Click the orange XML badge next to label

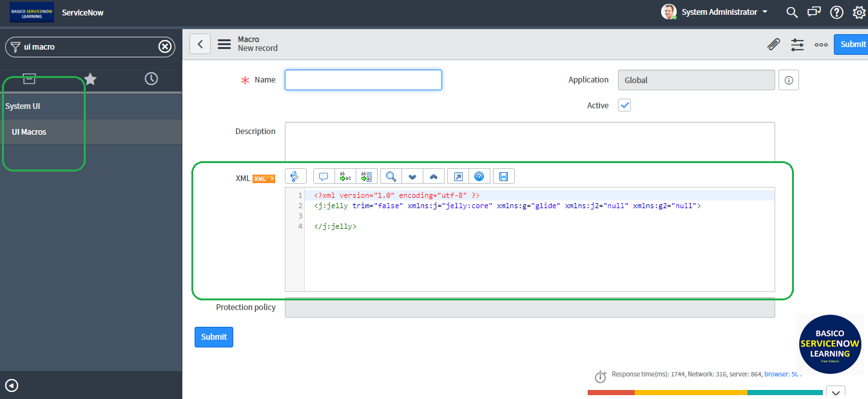[264, 179]
